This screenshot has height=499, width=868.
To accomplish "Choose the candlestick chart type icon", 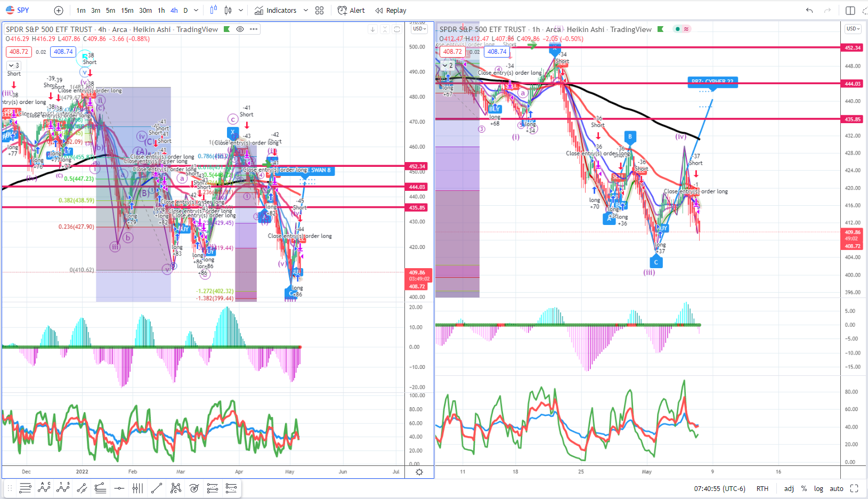I will pos(228,10).
